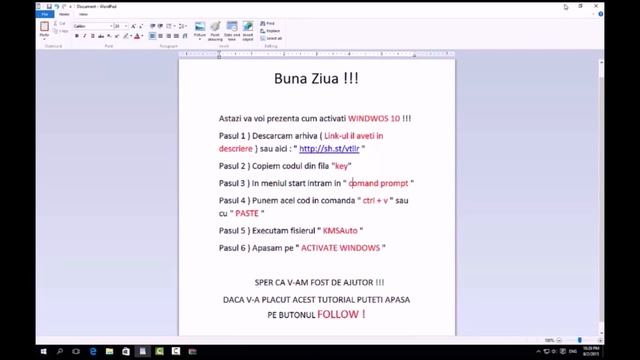The image size is (640, 360).
Task: Toggle Italic formatting
Action: 84,36
